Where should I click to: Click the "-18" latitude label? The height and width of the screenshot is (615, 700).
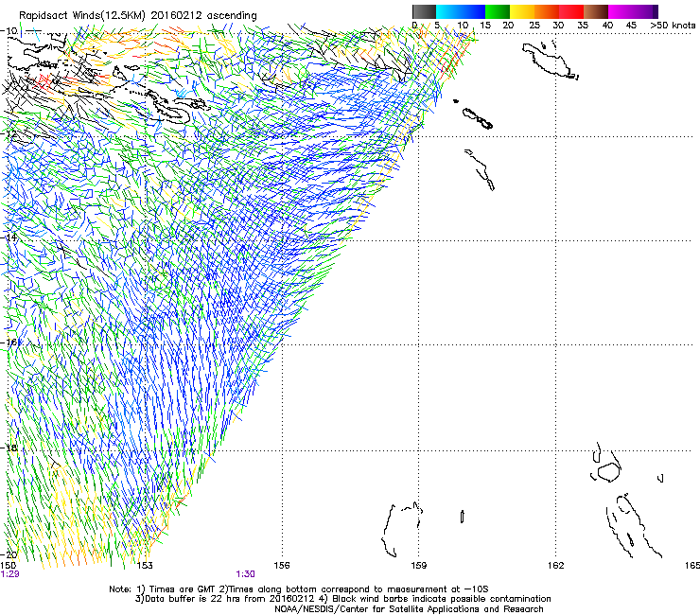(x=9, y=448)
